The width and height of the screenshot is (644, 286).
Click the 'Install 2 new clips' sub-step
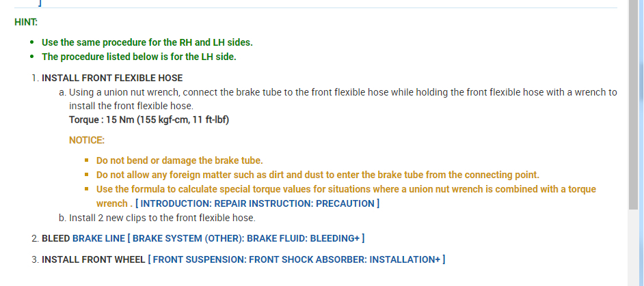tap(163, 218)
